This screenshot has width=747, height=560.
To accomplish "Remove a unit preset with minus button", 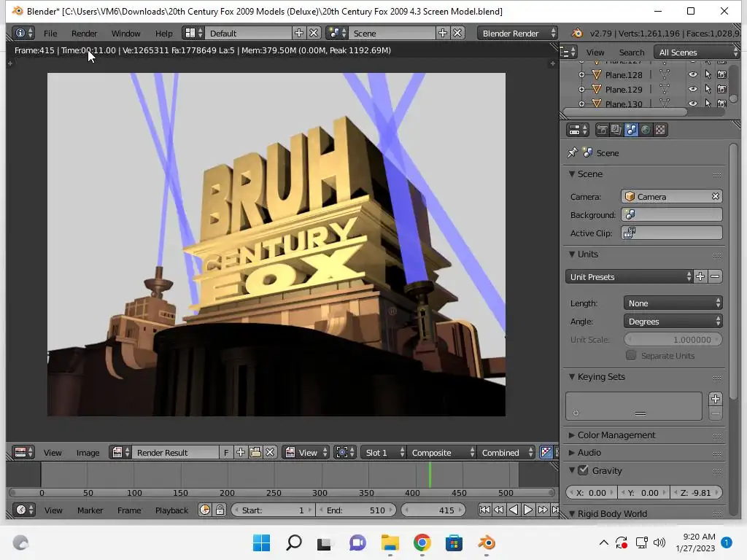I will tap(715, 276).
